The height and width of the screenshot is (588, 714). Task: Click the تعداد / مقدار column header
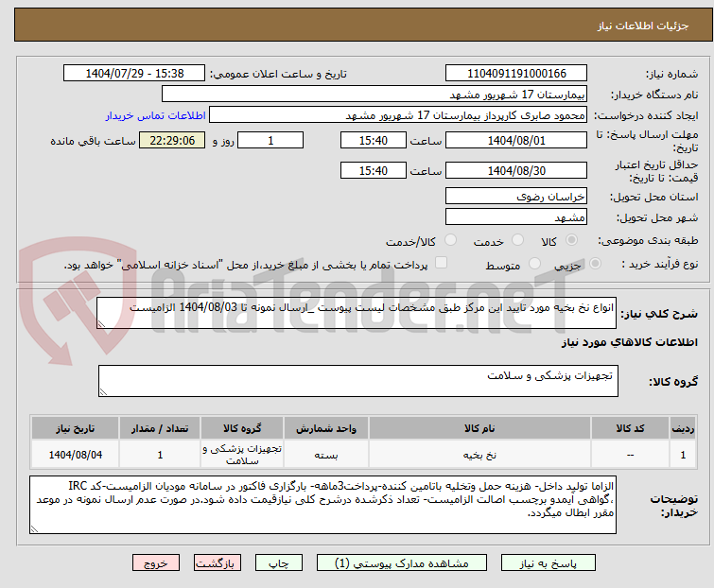click(160, 428)
